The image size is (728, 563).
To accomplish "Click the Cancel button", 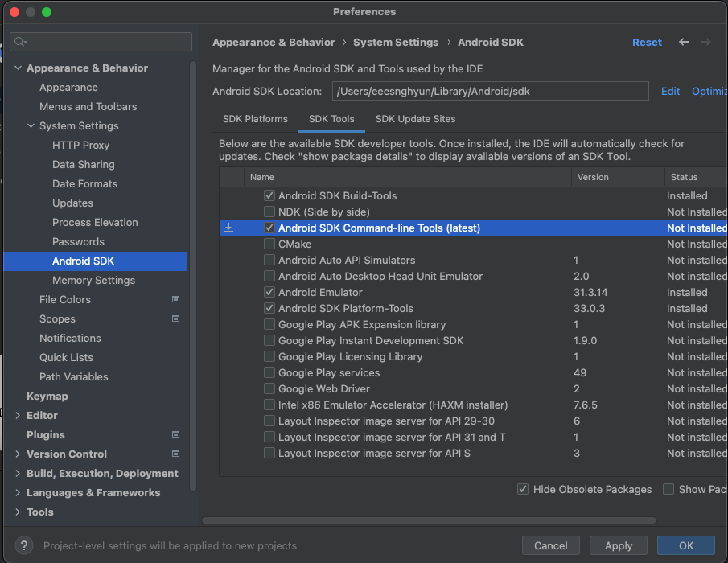I will 551,545.
